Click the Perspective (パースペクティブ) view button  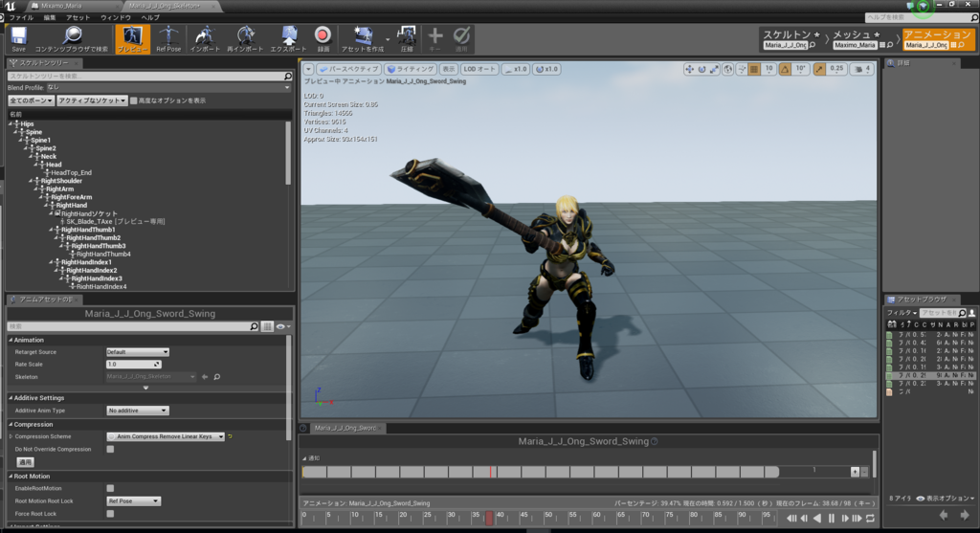pos(348,69)
